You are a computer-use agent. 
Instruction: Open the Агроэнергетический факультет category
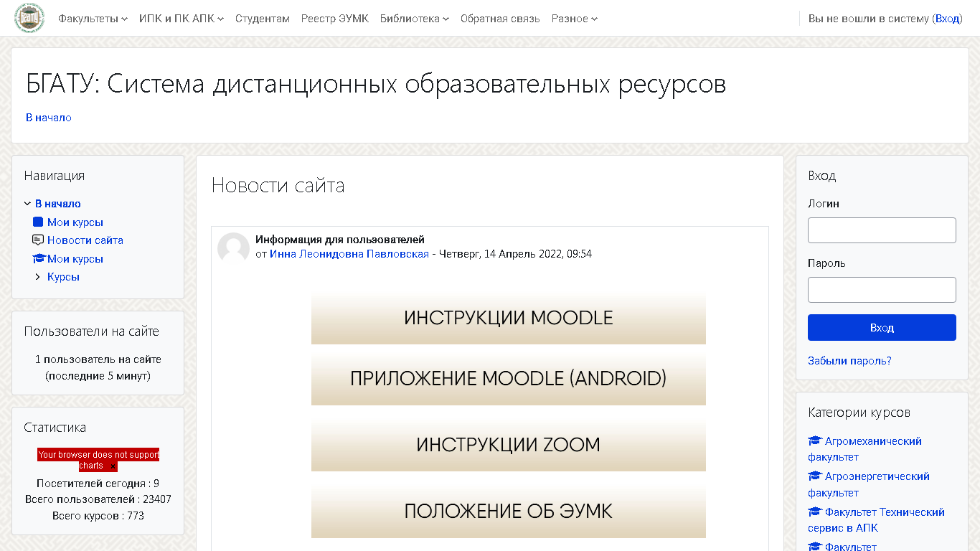[x=869, y=484]
